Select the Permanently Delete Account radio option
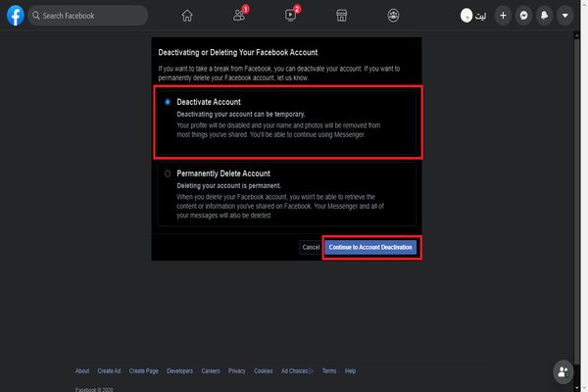This screenshot has height=392, width=588. [168, 173]
